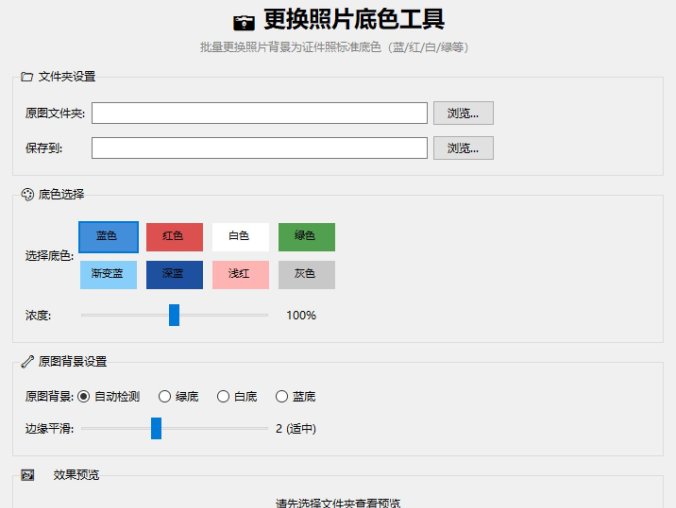676x508 pixels.
Task: Focus the 原图文件夹 path input
Action: click(260, 113)
